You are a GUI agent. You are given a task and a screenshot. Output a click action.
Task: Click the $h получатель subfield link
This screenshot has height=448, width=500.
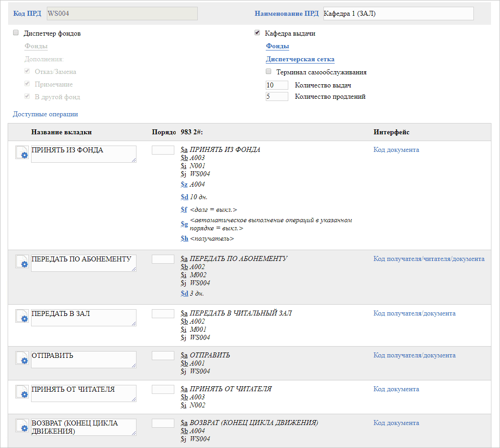tap(184, 238)
